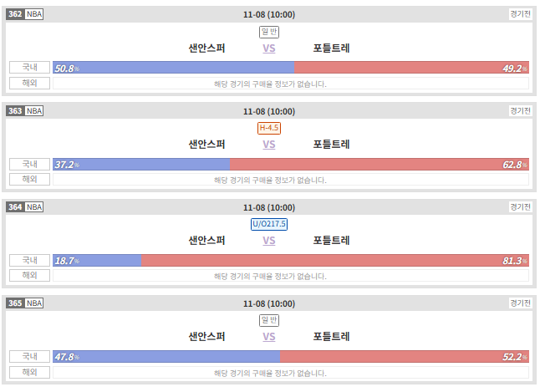
Task: Select the 해외 button in match 363
Action: 29,180
